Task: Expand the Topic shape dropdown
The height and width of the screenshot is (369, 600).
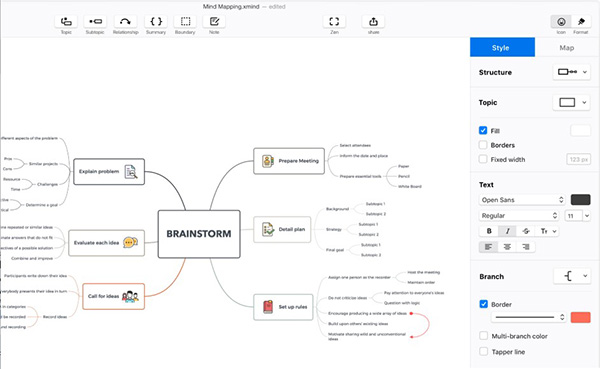Action: click(572, 102)
